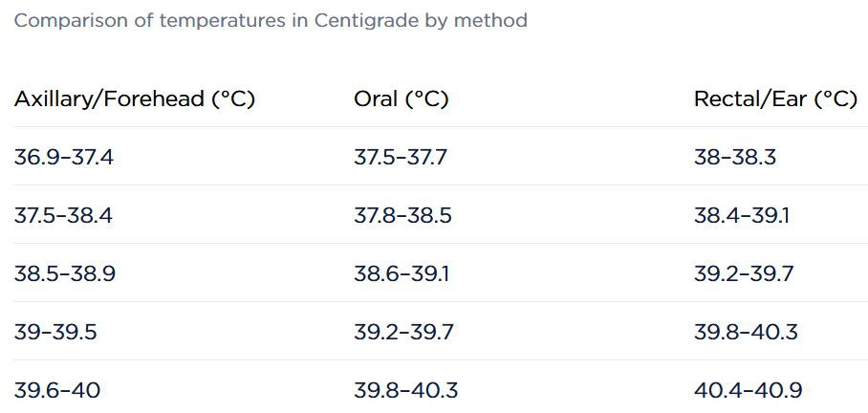Click the 39.6–40 axillary cell
868x413 pixels.
(x=57, y=391)
